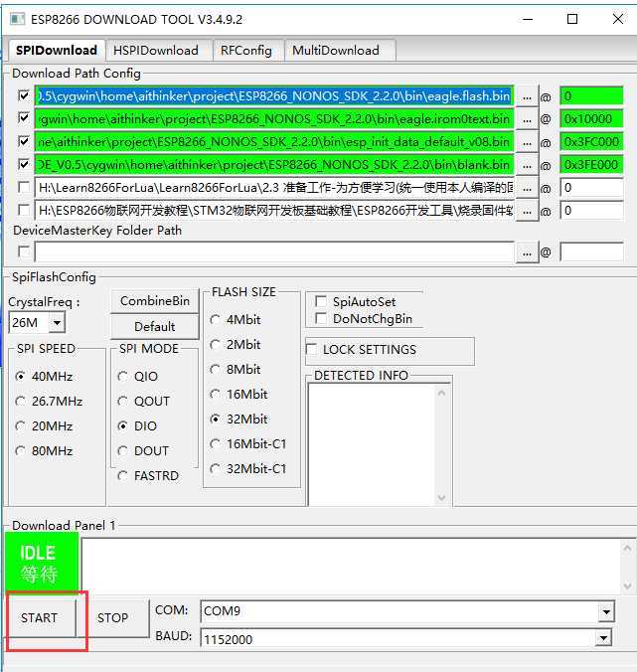The image size is (637, 672).
Task: Click the eagle.irom0text.bin path field
Action: 274,119
